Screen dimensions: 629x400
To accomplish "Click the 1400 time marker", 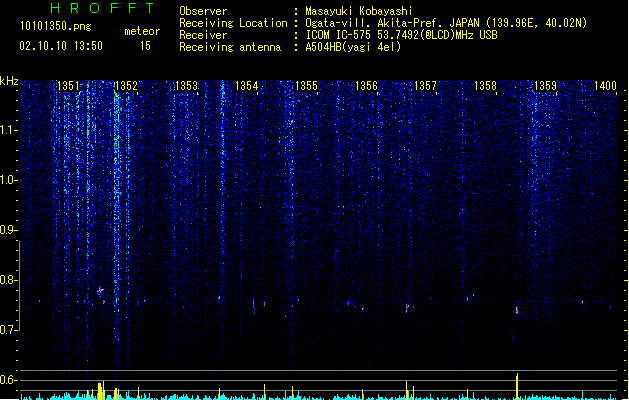I will coord(605,86).
